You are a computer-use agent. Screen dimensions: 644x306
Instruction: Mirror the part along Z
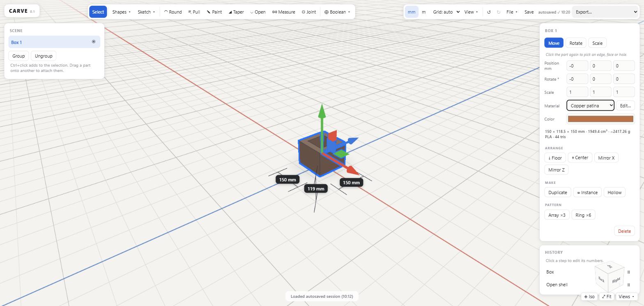pyautogui.click(x=557, y=170)
